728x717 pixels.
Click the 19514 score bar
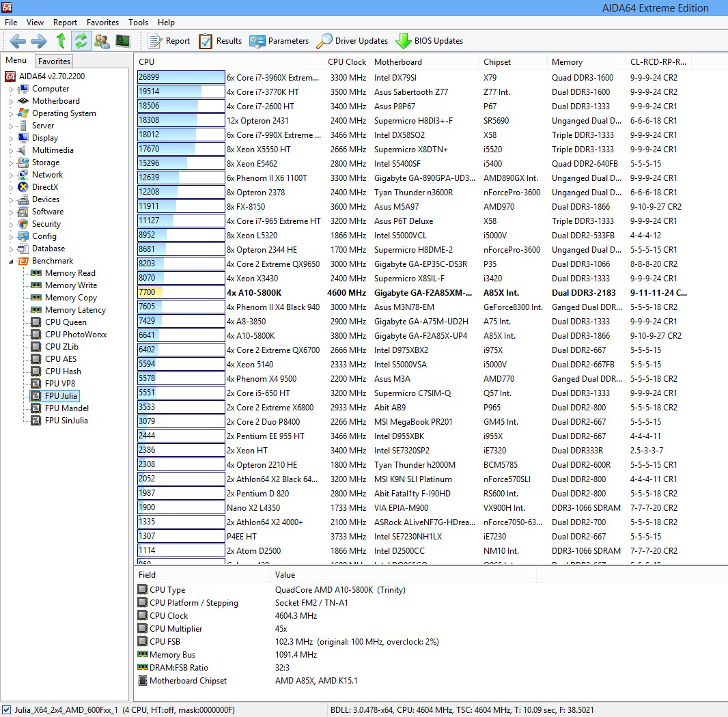[181, 92]
